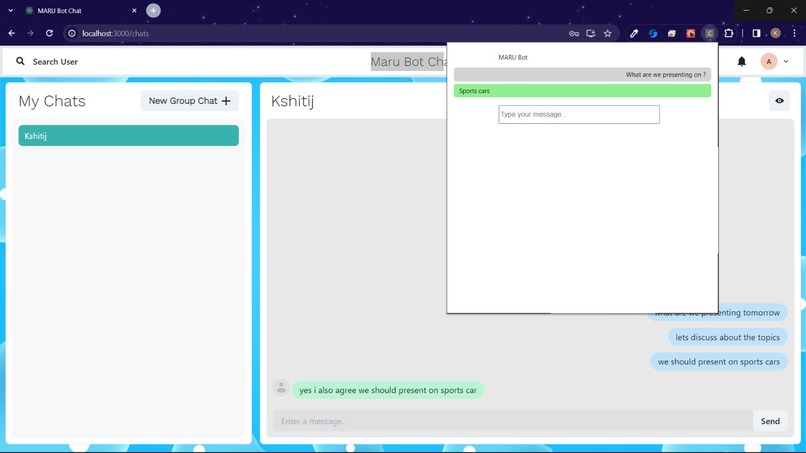Click the password key icon in address bar
The height and width of the screenshot is (453, 806).
coord(574,33)
